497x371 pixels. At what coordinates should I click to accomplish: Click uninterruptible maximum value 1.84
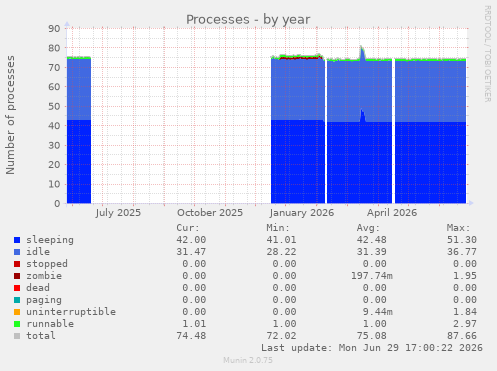point(465,312)
